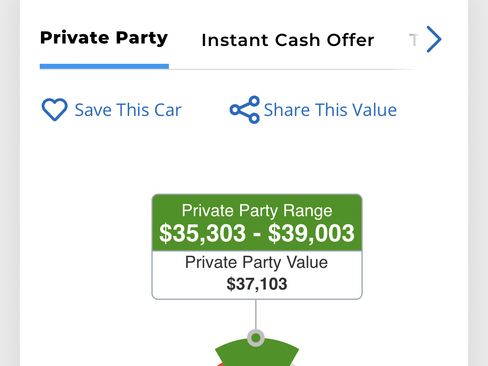Viewport: 488px width, 366px height.
Task: Click the $35,303 - $39,003 range text
Action: [257, 233]
